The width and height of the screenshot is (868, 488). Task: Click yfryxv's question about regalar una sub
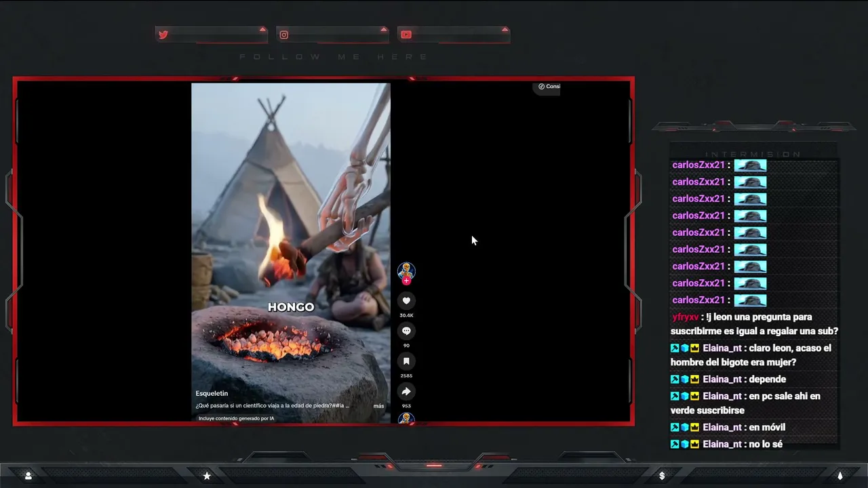755,324
